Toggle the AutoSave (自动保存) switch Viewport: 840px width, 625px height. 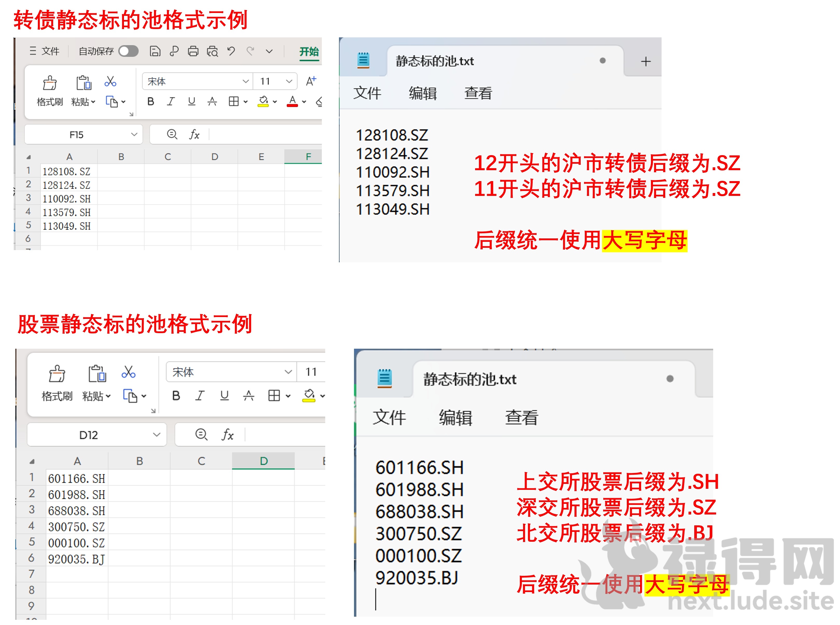(128, 51)
